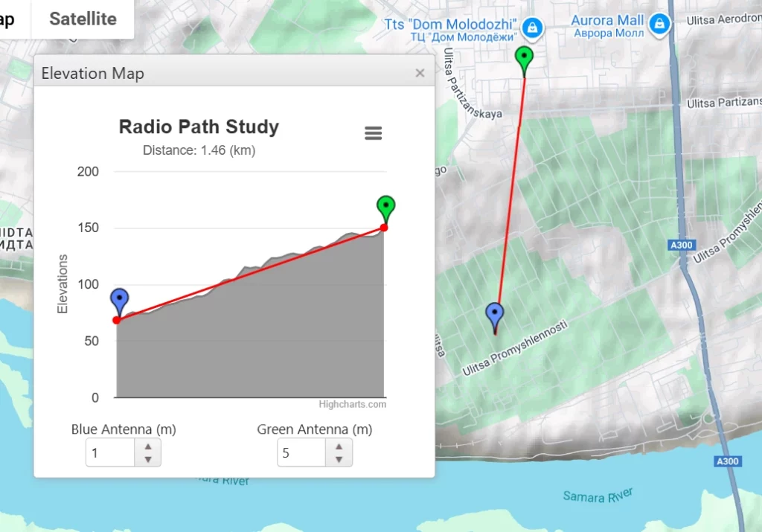Decrease the Green Antenna height value
This screenshot has height=532, width=762.
pyautogui.click(x=339, y=459)
